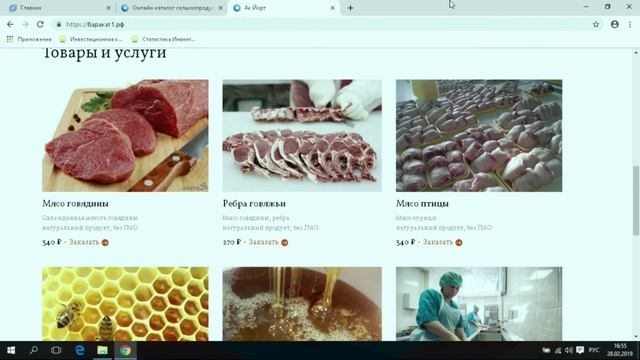Screen dimensions: 640x360
Task: Open the worker in green uniform image
Action: 479,304
